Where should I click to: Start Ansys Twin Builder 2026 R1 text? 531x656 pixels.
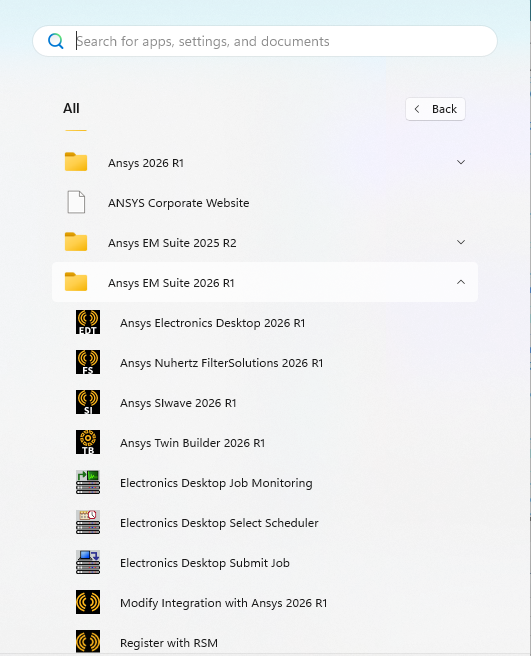point(192,443)
